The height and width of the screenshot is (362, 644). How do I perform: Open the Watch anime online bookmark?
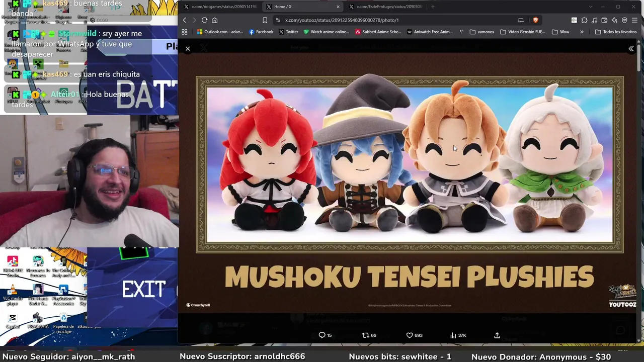click(326, 32)
